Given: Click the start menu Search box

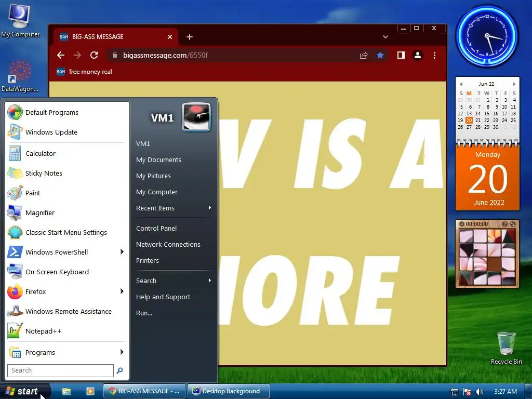Looking at the screenshot, I should [x=60, y=370].
